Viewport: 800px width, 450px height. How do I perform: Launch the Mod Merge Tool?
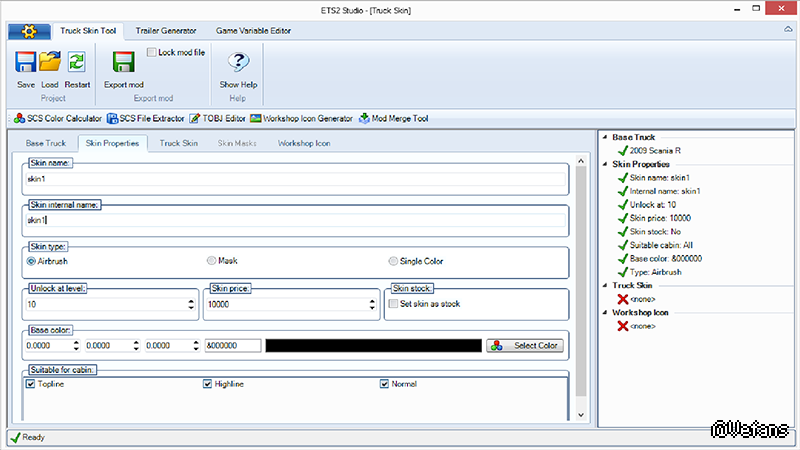click(394, 119)
